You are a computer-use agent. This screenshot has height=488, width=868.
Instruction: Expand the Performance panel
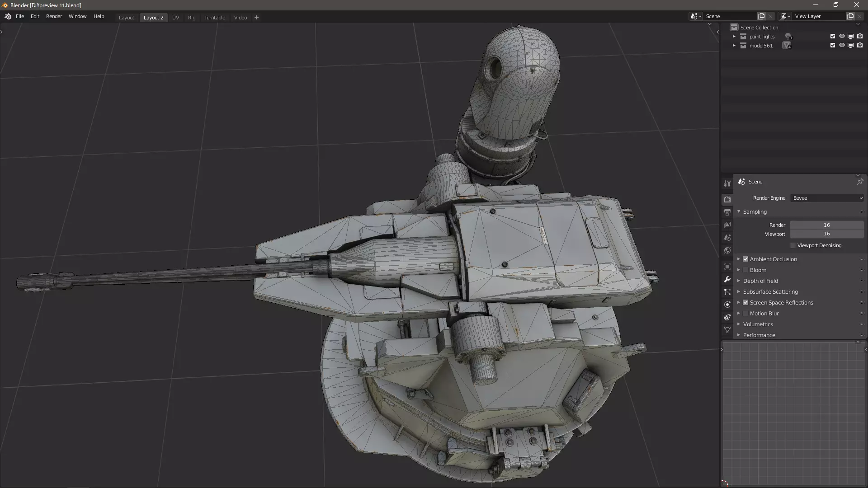(739, 335)
